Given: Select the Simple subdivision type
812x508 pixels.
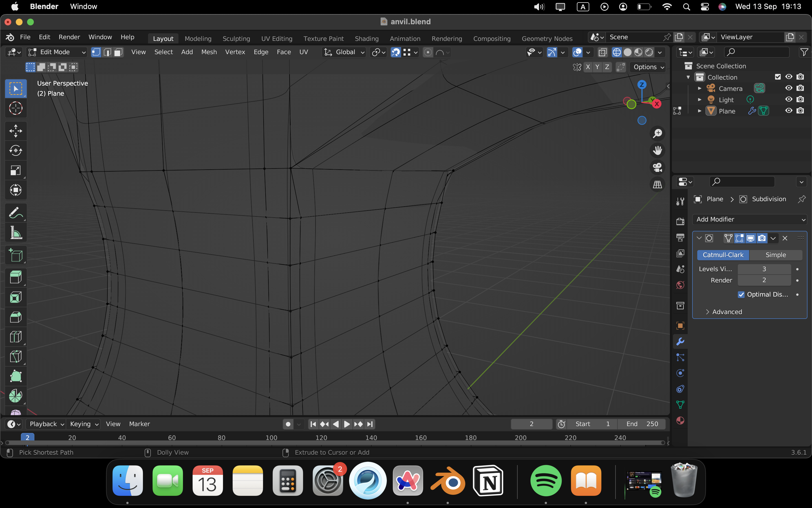Looking at the screenshot, I should tap(775, 255).
